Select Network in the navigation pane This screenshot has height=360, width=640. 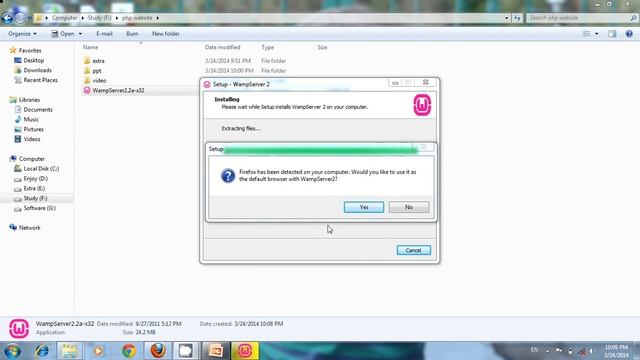point(29,228)
